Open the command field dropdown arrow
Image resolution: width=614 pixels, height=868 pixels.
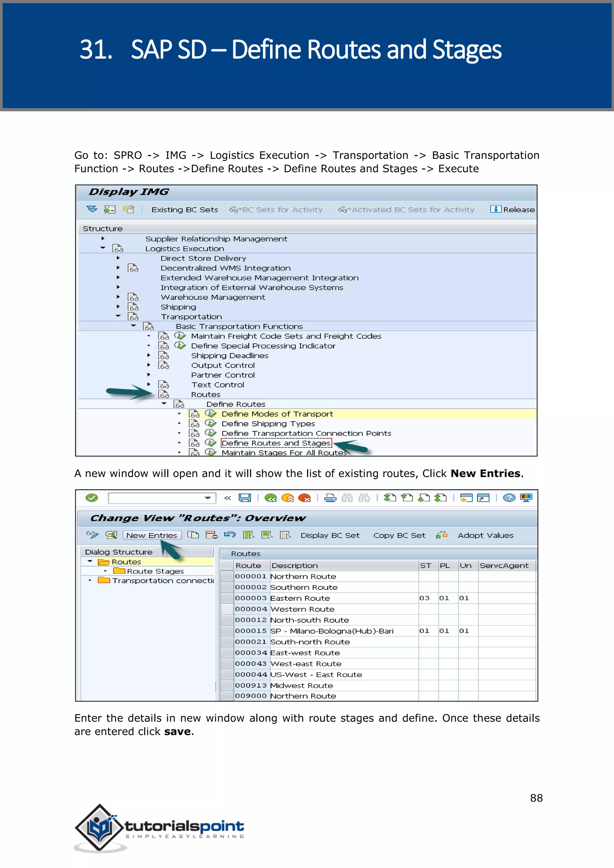[x=207, y=498]
